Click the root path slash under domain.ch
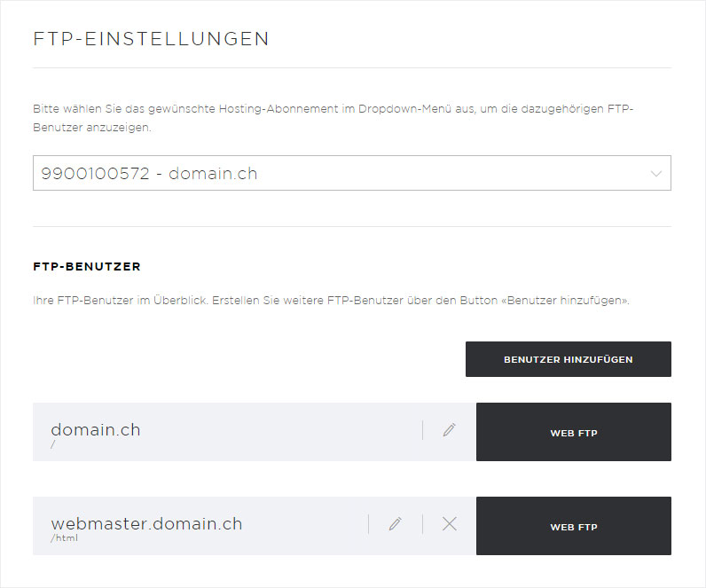706x588 pixels. click(x=52, y=444)
